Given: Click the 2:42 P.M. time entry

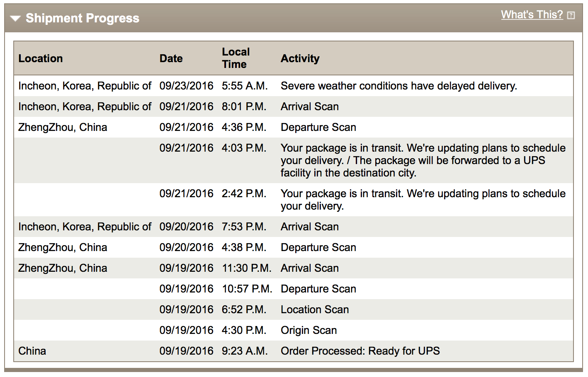Looking at the screenshot, I should [x=244, y=193].
